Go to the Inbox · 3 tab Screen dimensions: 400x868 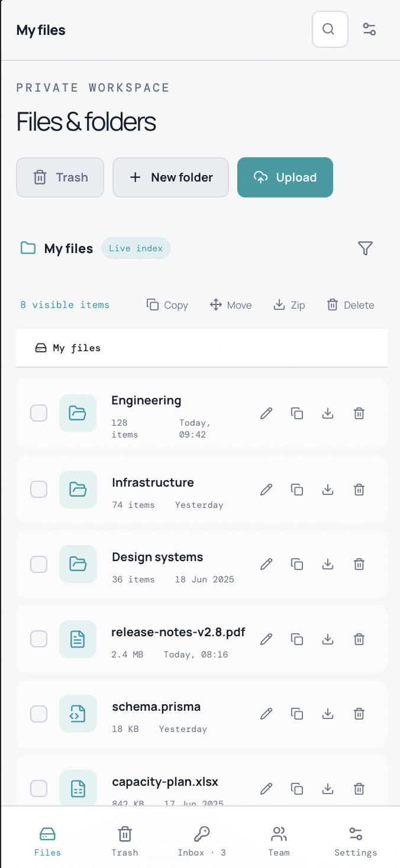click(x=202, y=842)
